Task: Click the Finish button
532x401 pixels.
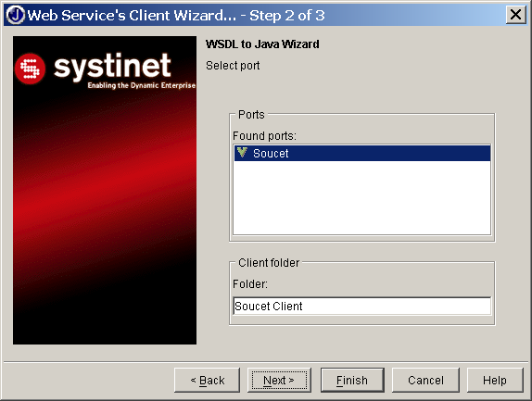Action: pyautogui.click(x=352, y=381)
